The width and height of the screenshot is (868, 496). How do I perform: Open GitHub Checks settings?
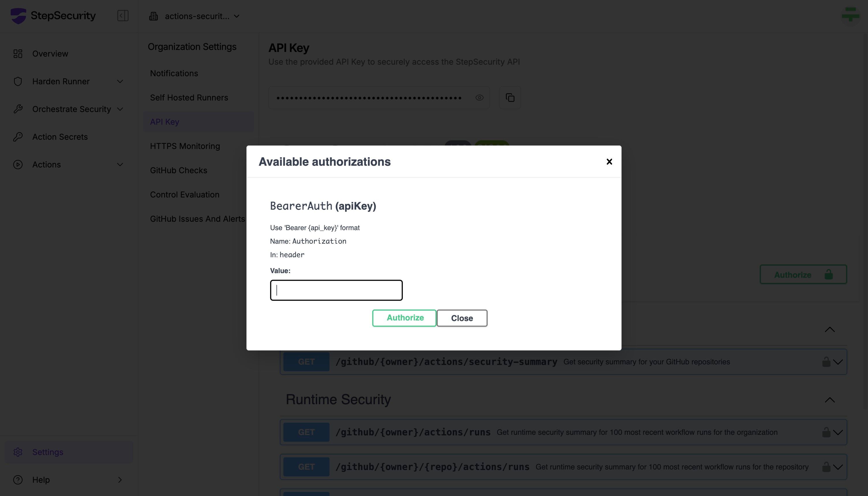point(178,170)
